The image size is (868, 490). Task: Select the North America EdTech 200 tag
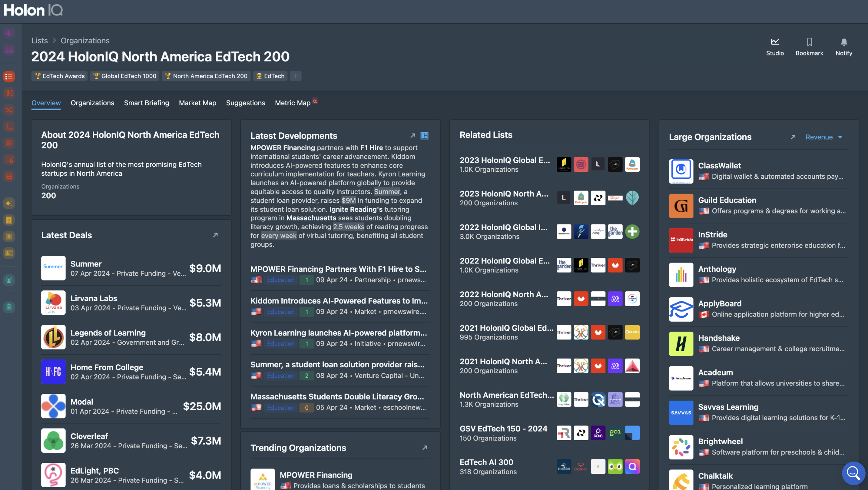point(206,76)
